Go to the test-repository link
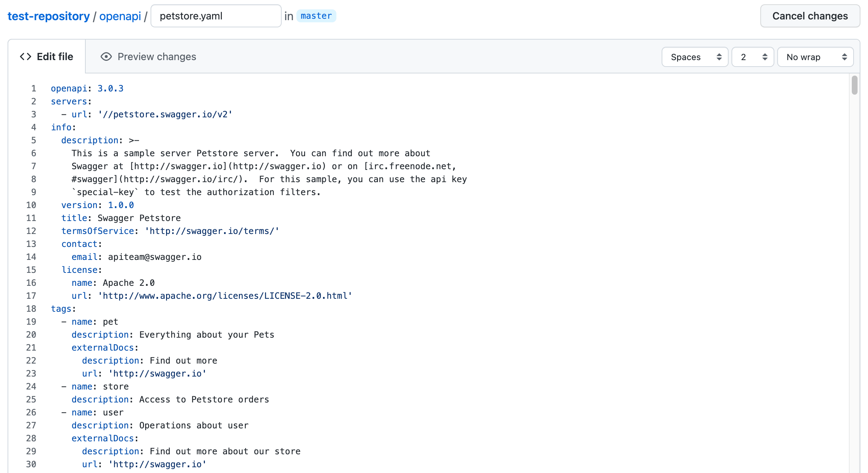868x473 pixels. [x=49, y=16]
